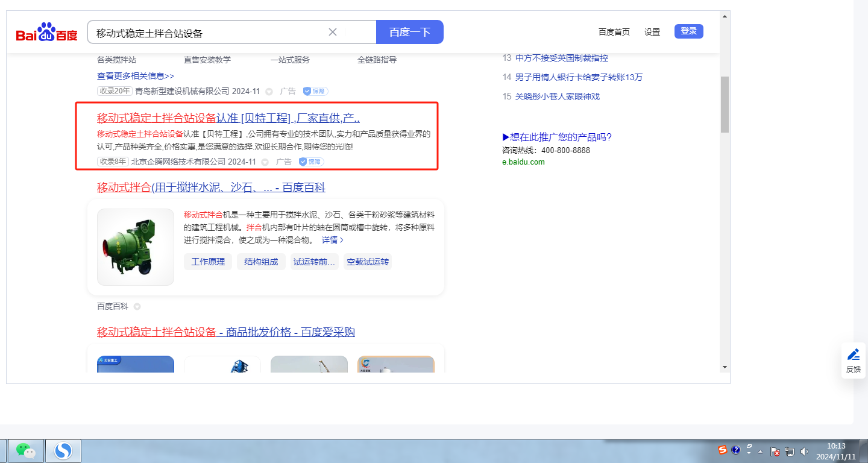This screenshot has width=868, height=463.
Task: Open the volume speaker tray icon
Action: 804,451
